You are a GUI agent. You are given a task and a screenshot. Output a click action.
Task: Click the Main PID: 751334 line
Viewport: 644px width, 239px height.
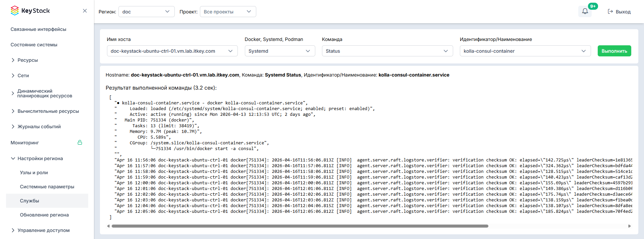[x=154, y=120]
